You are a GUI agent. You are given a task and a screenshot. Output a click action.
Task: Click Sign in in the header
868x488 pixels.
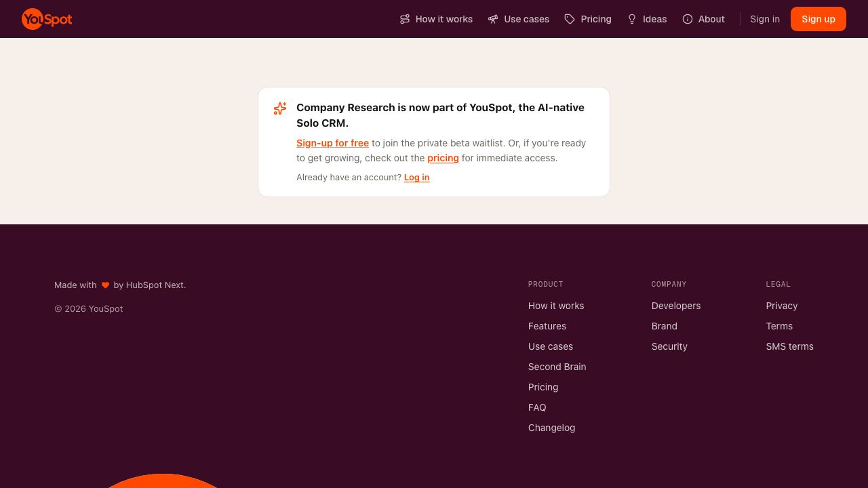tap(765, 19)
